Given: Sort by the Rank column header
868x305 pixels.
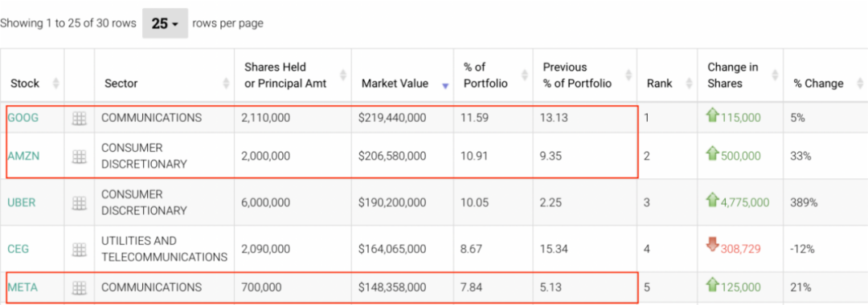Looking at the screenshot, I should [x=659, y=83].
